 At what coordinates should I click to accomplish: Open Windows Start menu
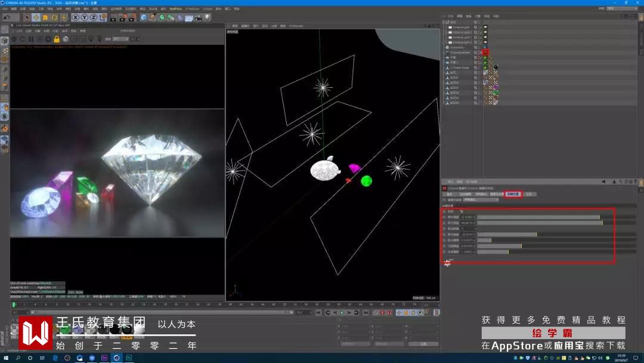[6, 358]
